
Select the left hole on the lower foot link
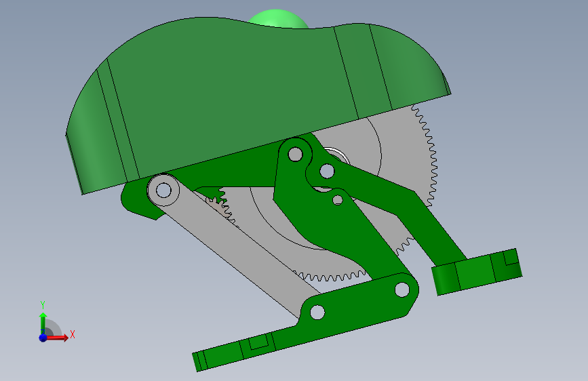pos(317,312)
